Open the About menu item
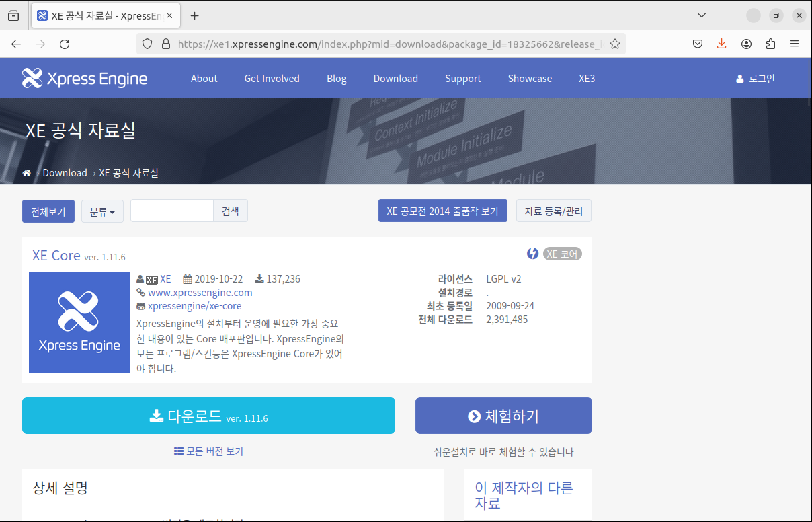Image resolution: width=812 pixels, height=522 pixels. (x=204, y=78)
